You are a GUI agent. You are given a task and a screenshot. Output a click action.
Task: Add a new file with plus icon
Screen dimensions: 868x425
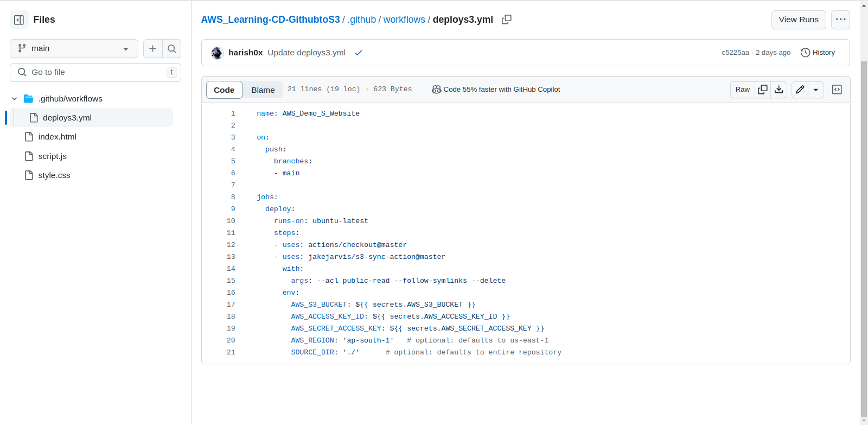[x=153, y=48]
